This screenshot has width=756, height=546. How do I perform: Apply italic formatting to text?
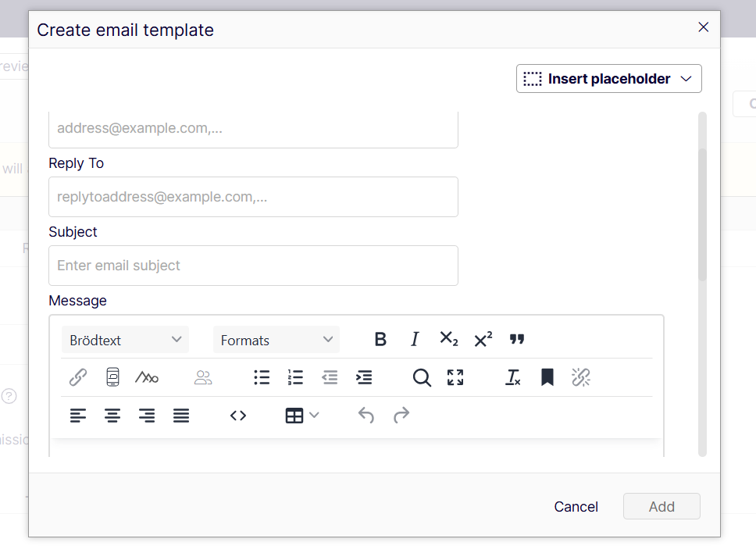click(x=415, y=339)
